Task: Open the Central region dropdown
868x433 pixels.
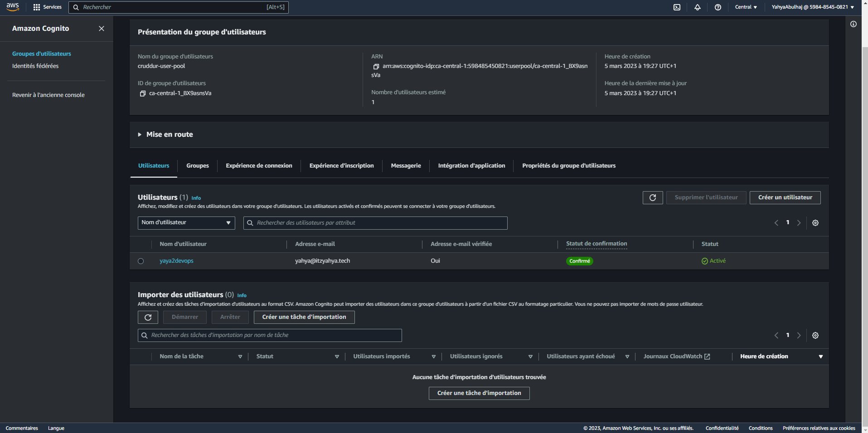Action: [x=746, y=7]
